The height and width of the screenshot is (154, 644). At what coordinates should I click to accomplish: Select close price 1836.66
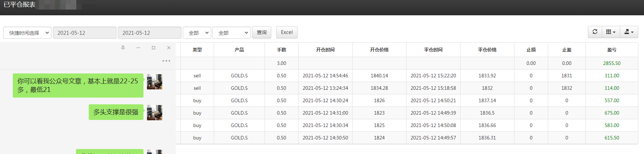click(x=487, y=125)
